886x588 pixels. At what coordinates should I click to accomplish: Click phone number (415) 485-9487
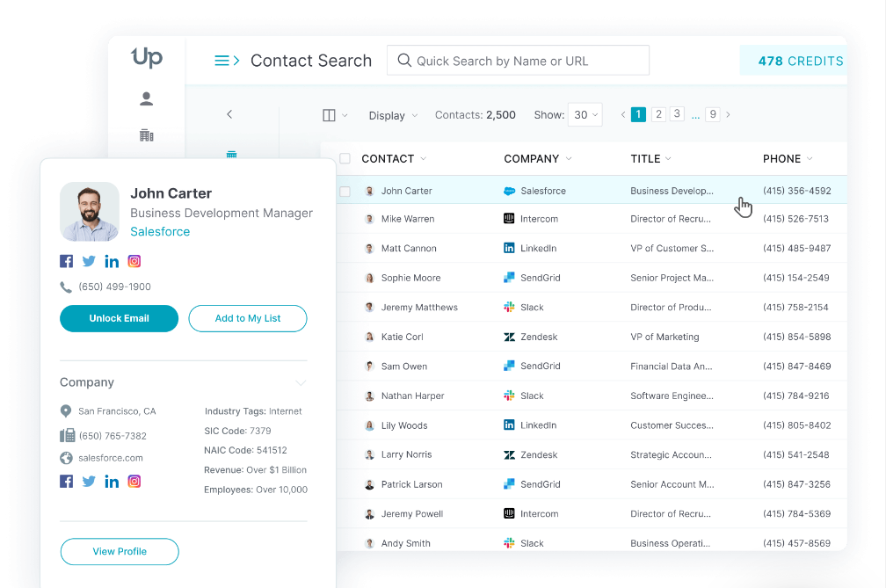click(x=796, y=248)
